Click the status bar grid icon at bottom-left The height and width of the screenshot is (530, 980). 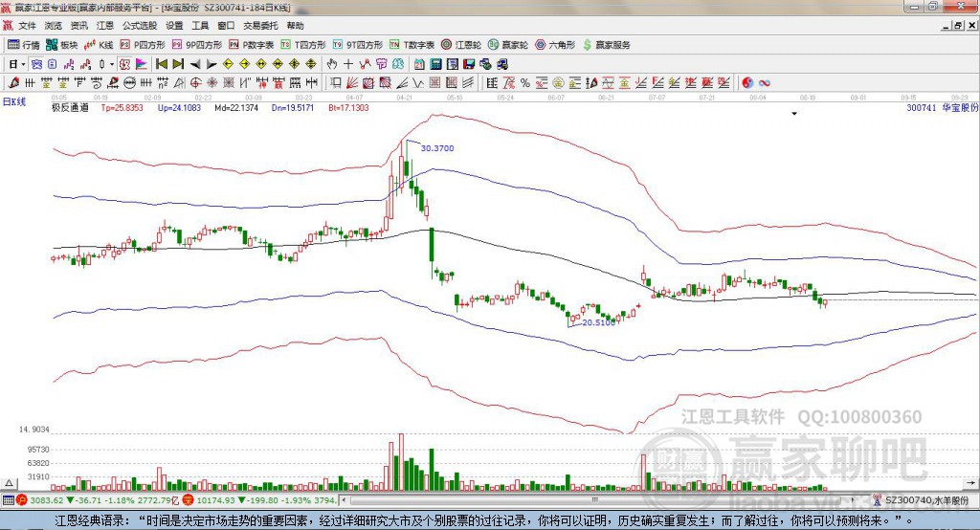pos(8,500)
